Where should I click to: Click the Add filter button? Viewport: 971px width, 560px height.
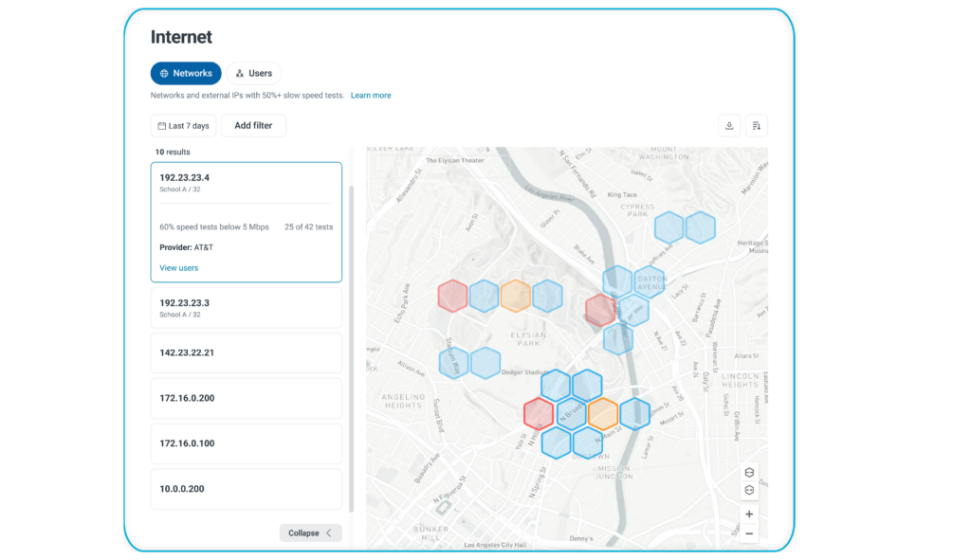click(x=253, y=126)
